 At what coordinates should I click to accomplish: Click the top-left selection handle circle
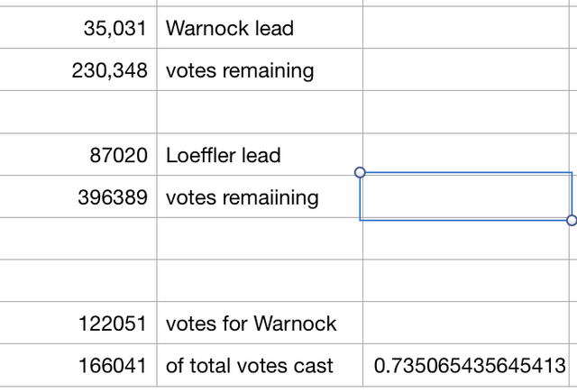360,172
